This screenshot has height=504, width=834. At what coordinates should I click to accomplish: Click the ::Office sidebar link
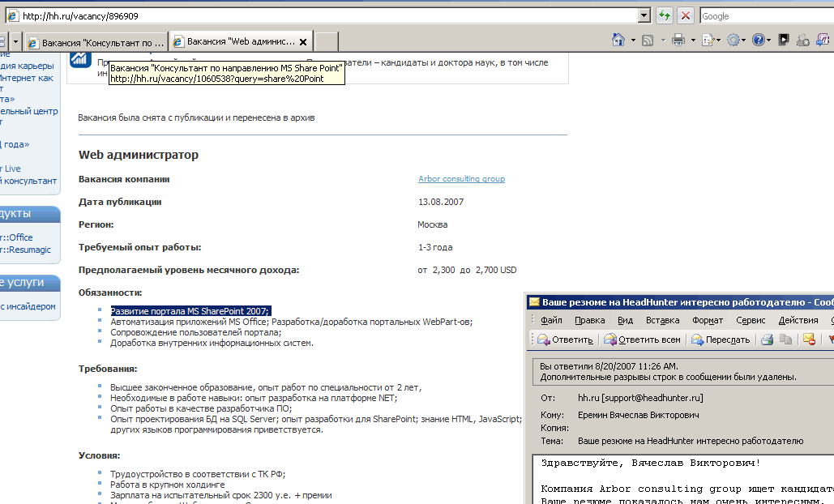pos(16,237)
